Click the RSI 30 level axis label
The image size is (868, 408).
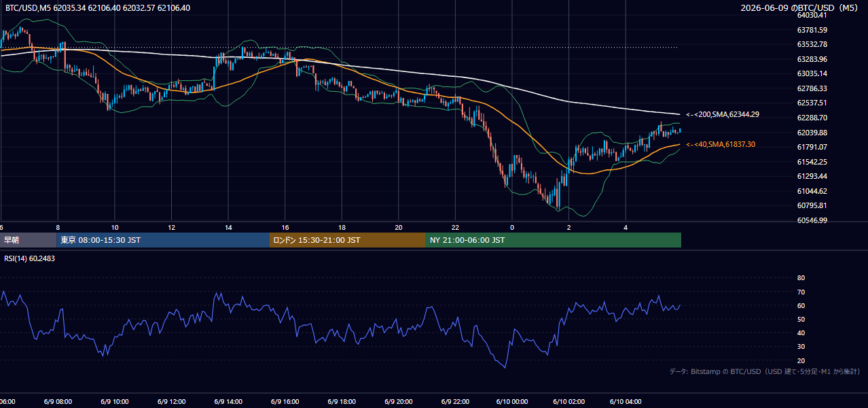801,347
